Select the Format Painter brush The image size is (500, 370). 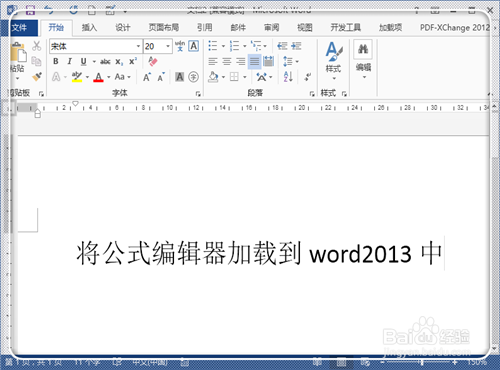(36, 77)
